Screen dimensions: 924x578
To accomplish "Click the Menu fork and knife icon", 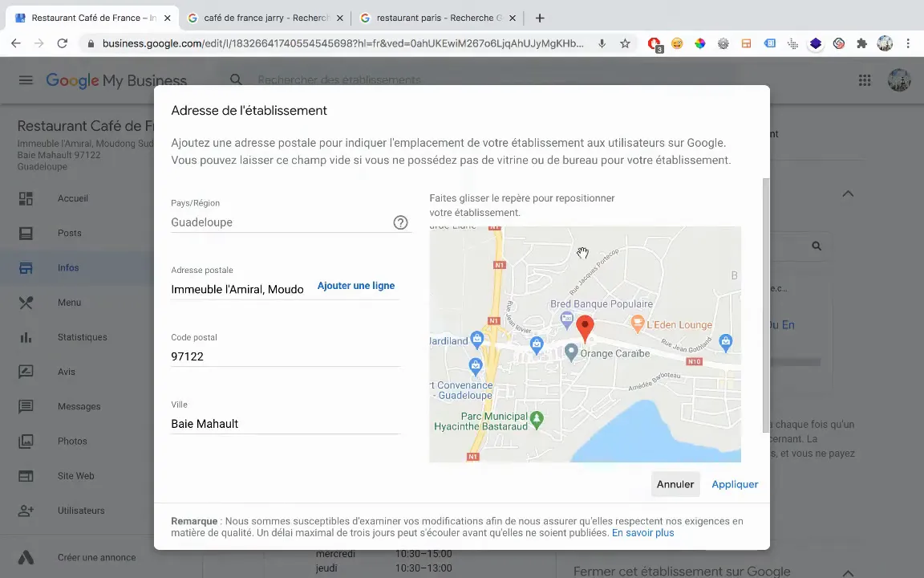I will [26, 303].
